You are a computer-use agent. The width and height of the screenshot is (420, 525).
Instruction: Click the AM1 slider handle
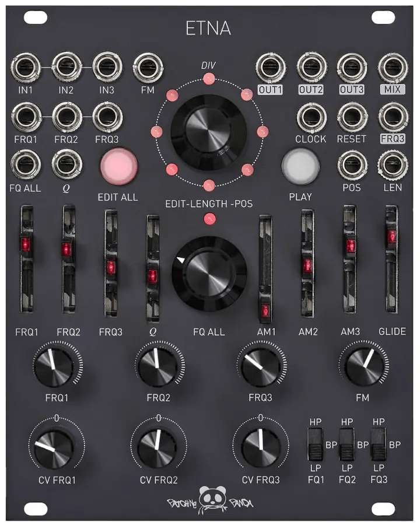265,311
